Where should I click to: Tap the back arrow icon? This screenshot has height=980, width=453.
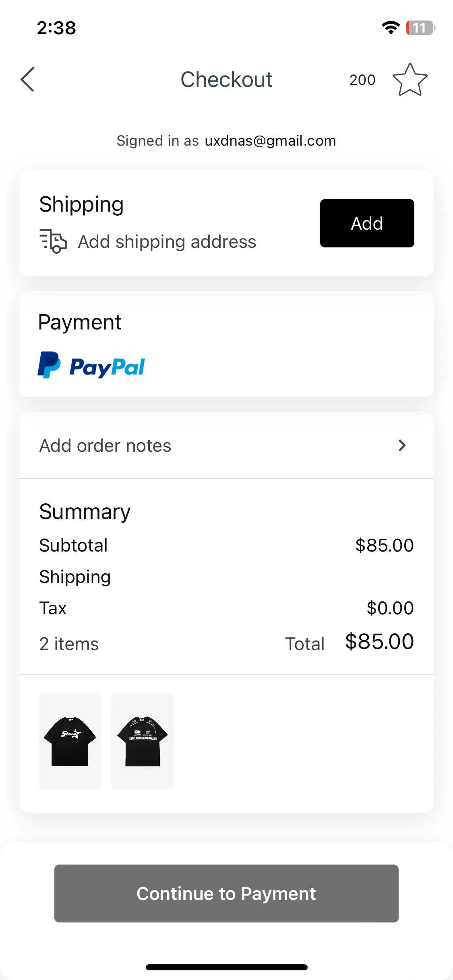pyautogui.click(x=27, y=79)
